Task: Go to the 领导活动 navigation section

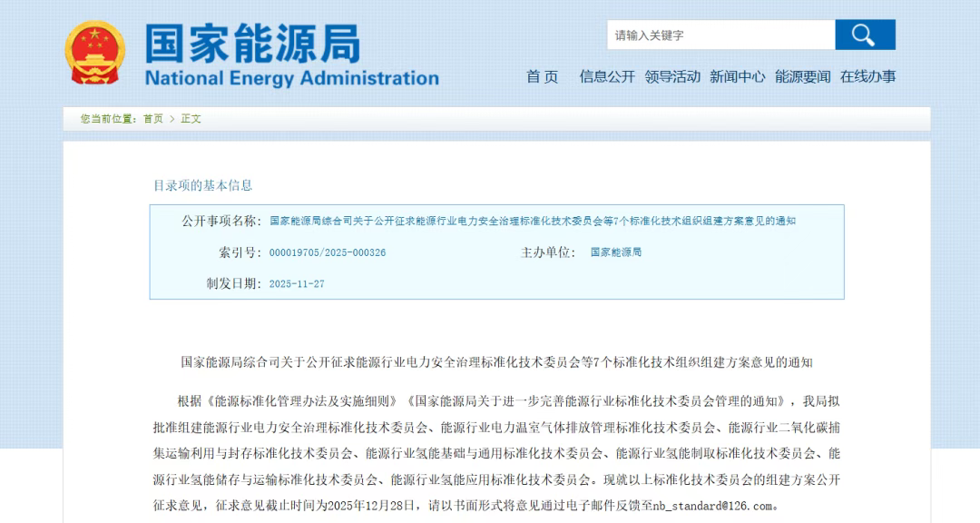Action: click(672, 77)
